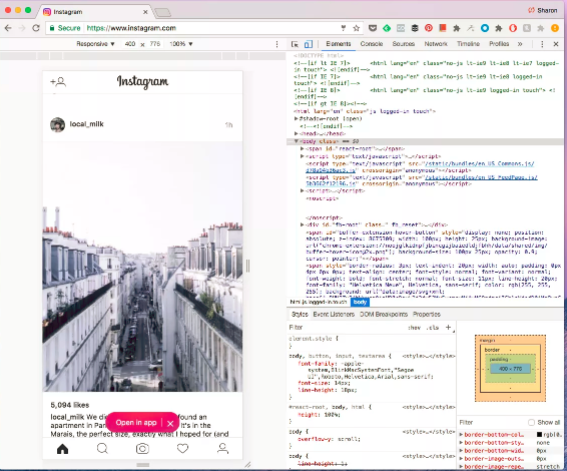The height and width of the screenshot is (471, 567).
Task: Switch to the Timeline tab
Action: 468,44
